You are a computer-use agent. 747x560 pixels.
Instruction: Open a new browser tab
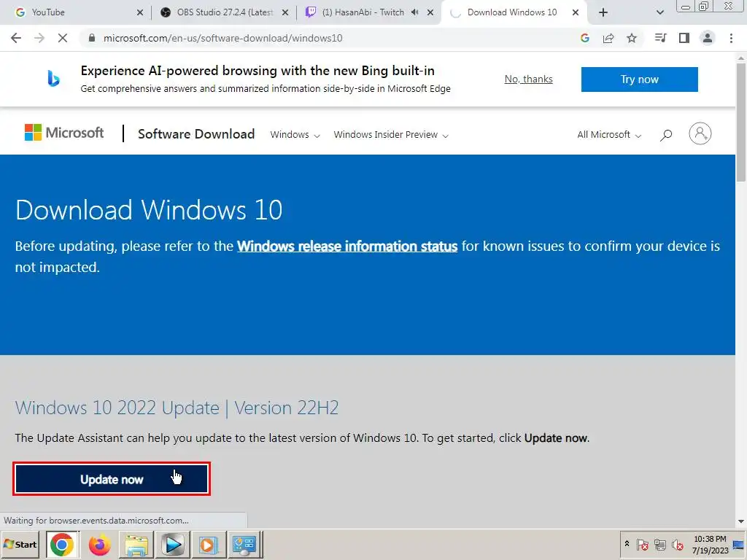pyautogui.click(x=603, y=13)
